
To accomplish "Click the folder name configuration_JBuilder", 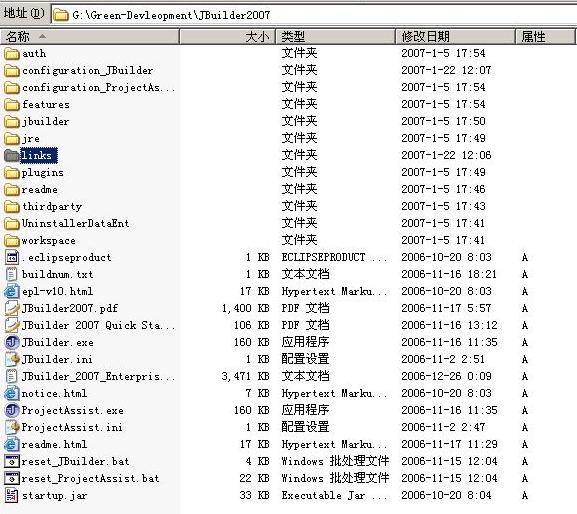I will 88,71.
